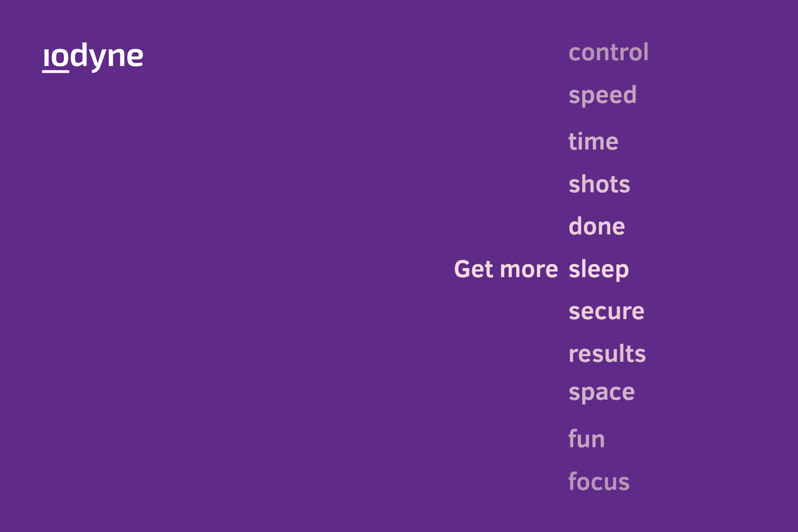Choose the word 'secure'
Viewport: 798px width, 532px height.
click(606, 311)
